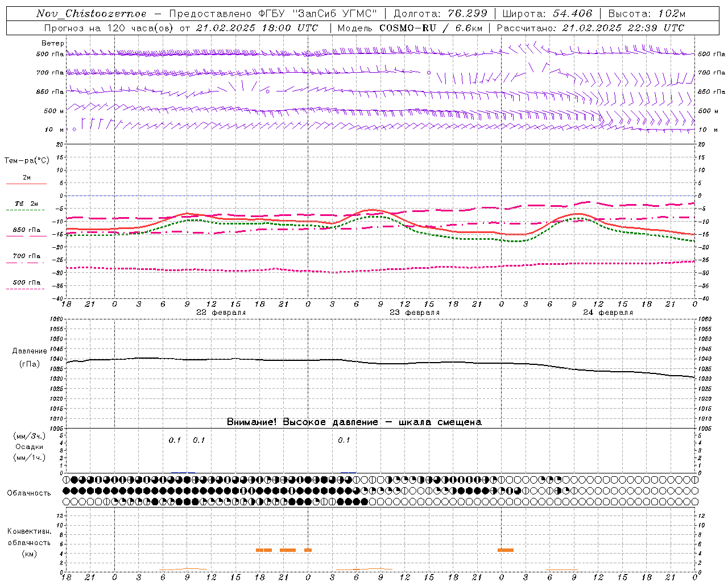The height and width of the screenshot is (582, 728).
Task: Click calculation time 21.02.2025 22:39 UTC
Action: click(x=623, y=28)
